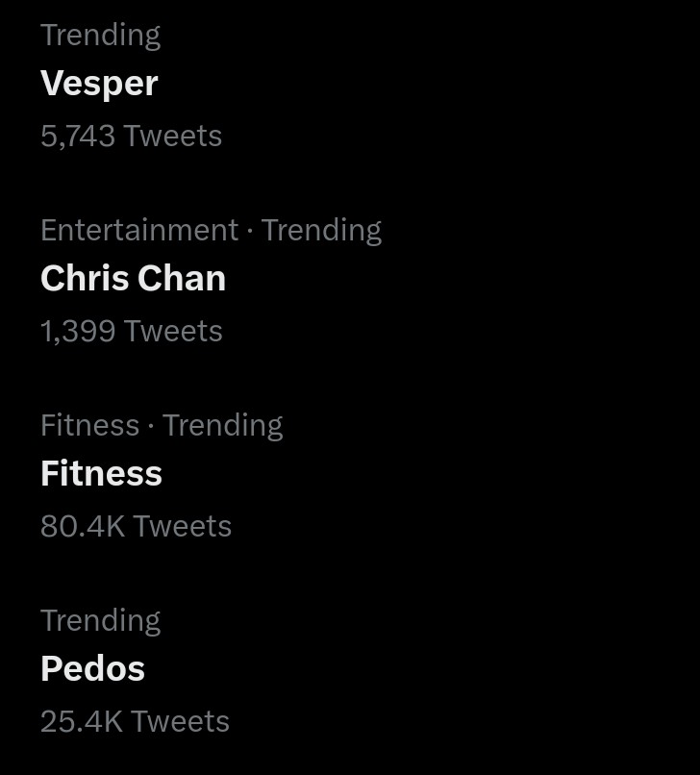Image resolution: width=700 pixels, height=775 pixels.
Task: Click the Entertainment category label
Action: point(139,231)
